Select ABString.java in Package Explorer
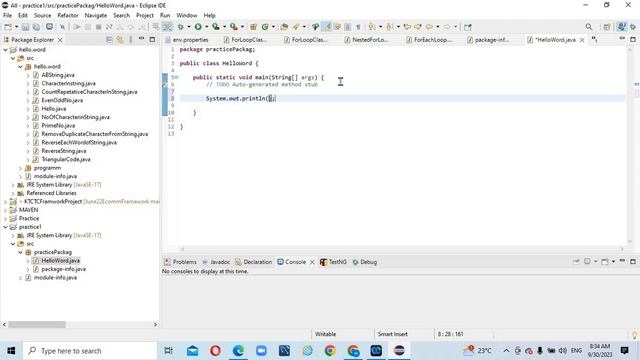This screenshot has height=360, width=640. point(58,75)
